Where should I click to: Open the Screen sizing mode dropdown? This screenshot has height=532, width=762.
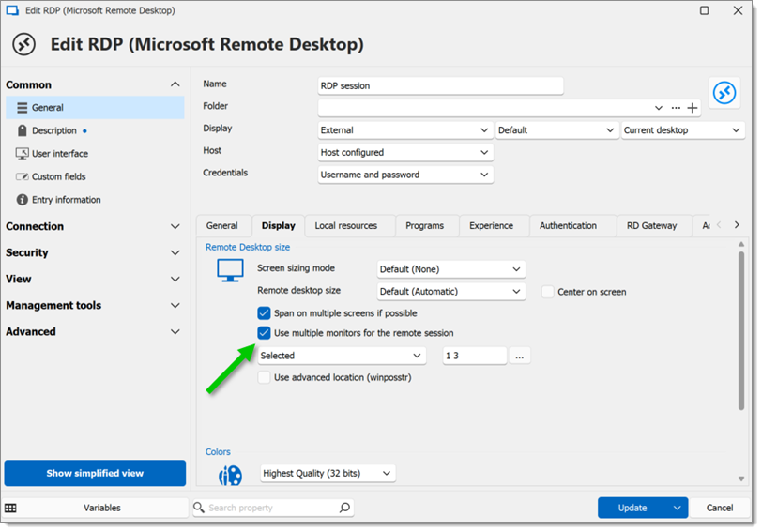[451, 269]
